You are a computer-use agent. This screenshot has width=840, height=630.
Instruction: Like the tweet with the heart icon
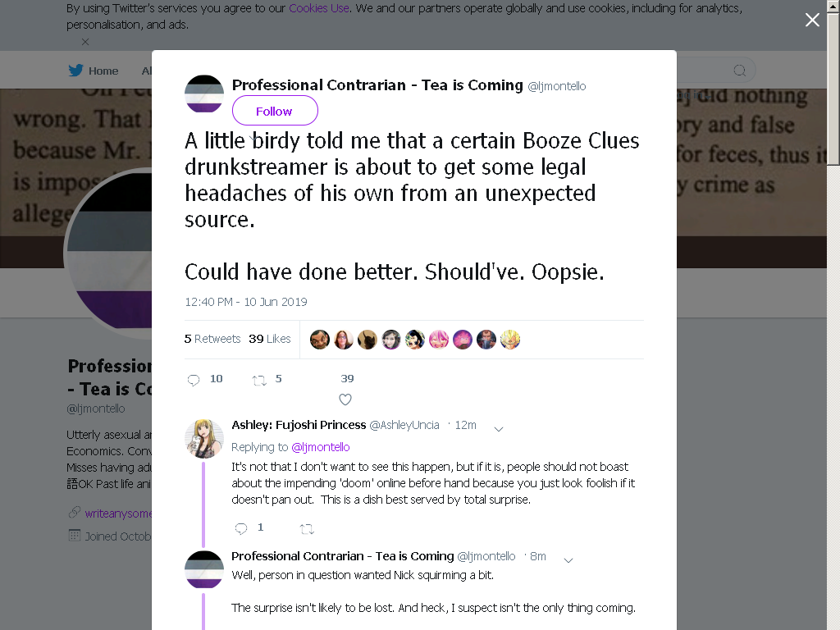[345, 399]
